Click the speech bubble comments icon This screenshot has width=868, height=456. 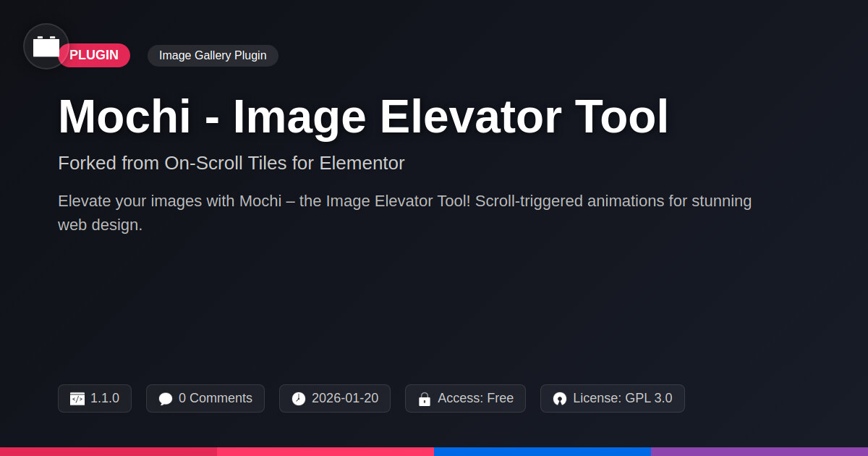166,399
